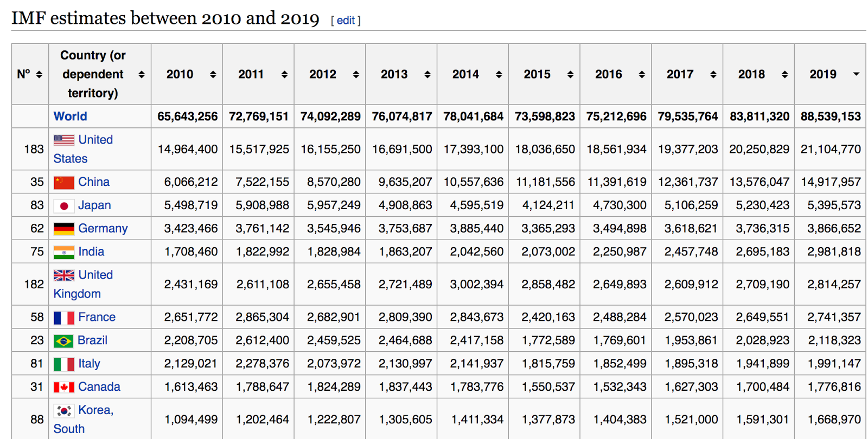Open the United Kingdom link

tap(83, 285)
